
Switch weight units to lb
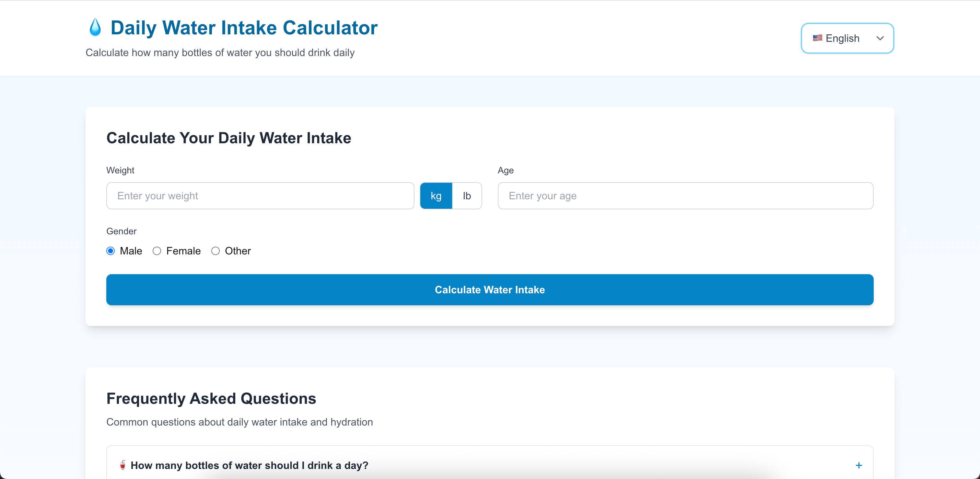(467, 195)
